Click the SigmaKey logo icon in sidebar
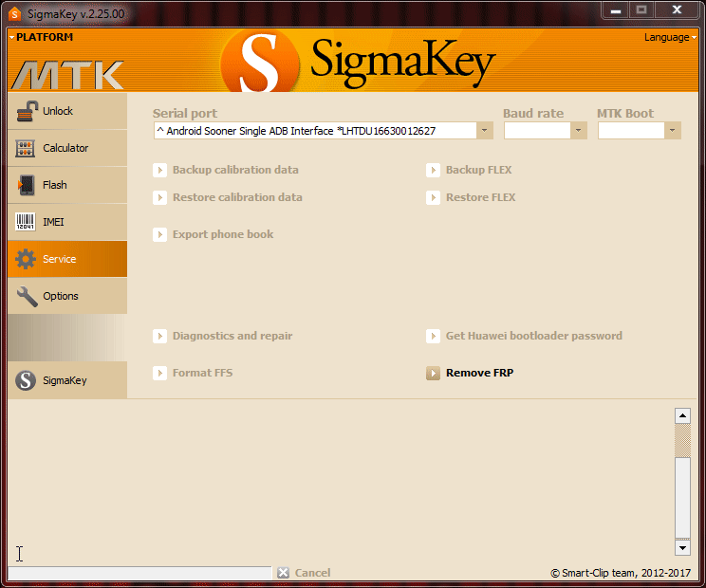The image size is (706, 588). [x=27, y=380]
